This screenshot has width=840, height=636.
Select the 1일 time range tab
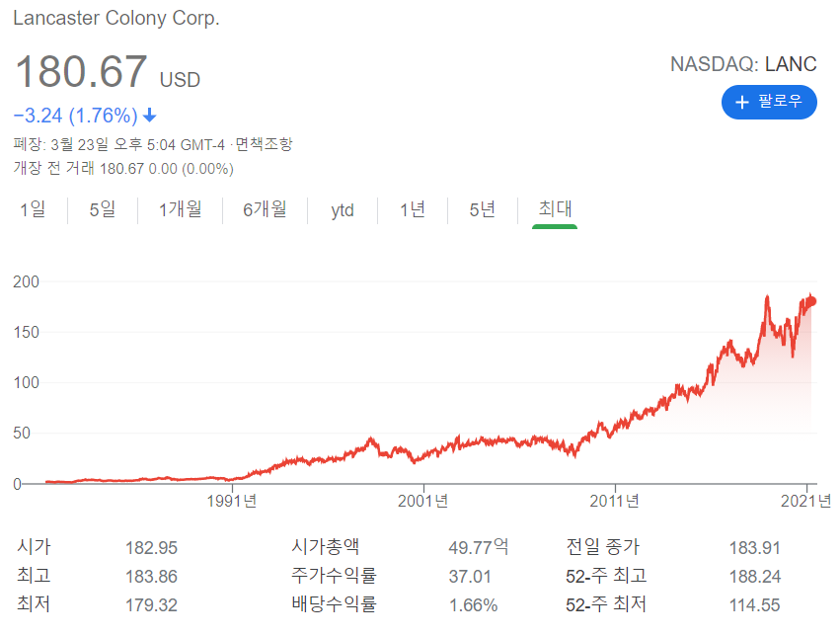pos(33,209)
